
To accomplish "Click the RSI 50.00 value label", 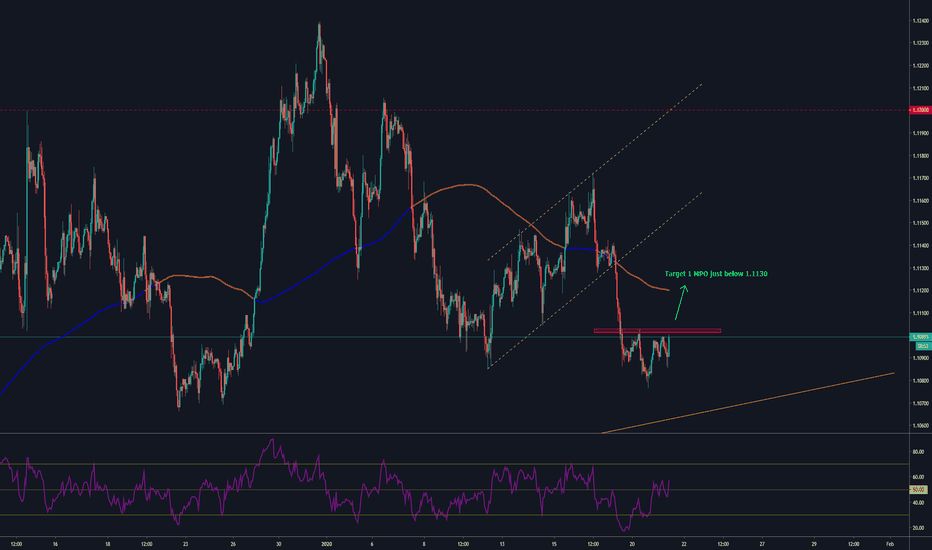I will (919, 490).
